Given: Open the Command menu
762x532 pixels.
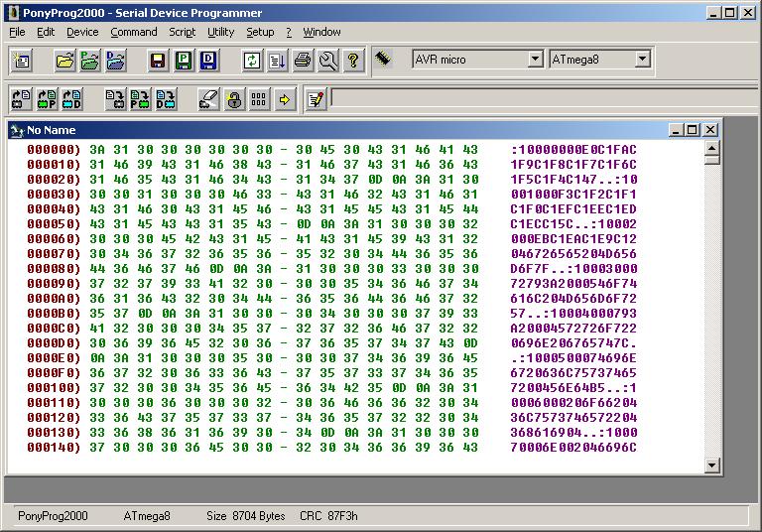Looking at the screenshot, I should click(x=134, y=32).
